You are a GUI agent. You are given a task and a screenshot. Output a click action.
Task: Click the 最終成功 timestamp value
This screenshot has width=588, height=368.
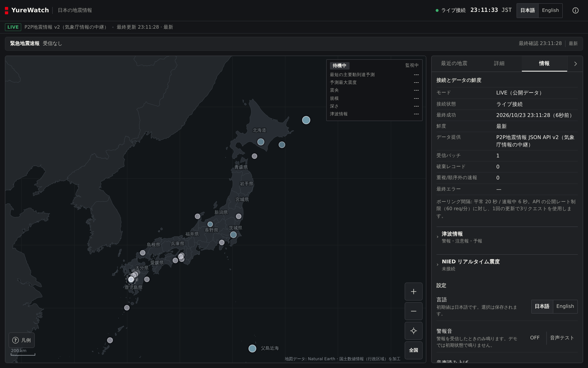(x=534, y=115)
